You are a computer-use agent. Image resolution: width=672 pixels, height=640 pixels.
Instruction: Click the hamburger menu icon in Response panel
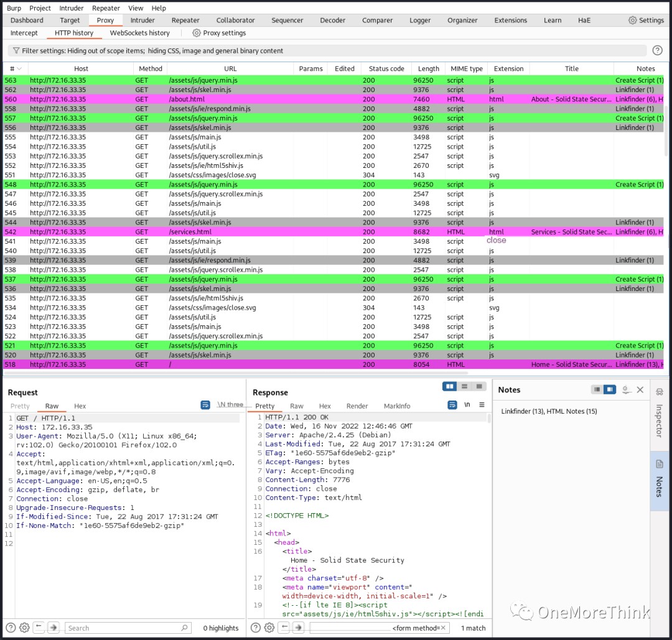[482, 405]
